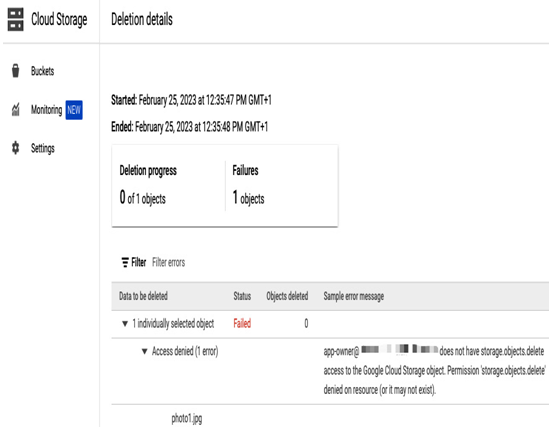The image size is (556, 427).
Task: Open the Monitoring page
Action: [46, 110]
